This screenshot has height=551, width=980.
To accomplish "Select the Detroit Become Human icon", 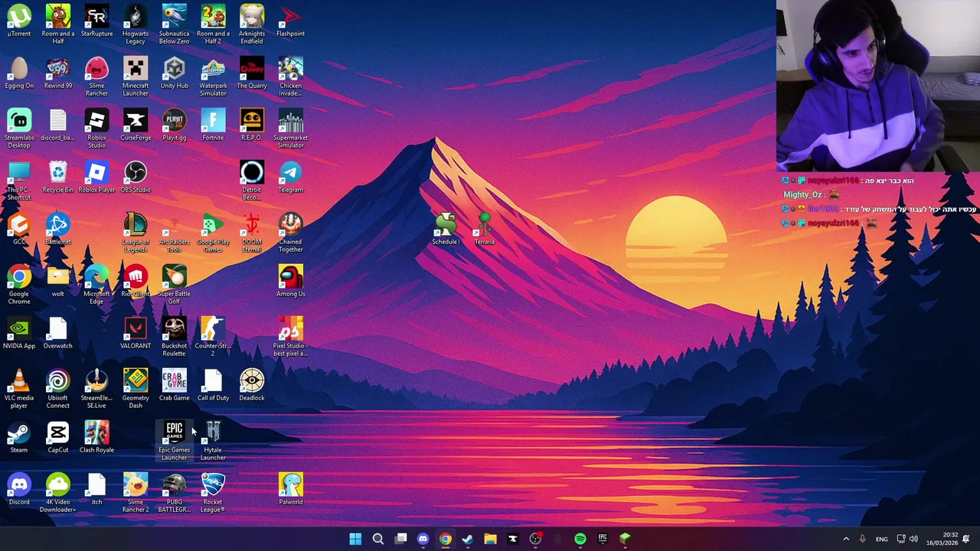I will pyautogui.click(x=252, y=181).
